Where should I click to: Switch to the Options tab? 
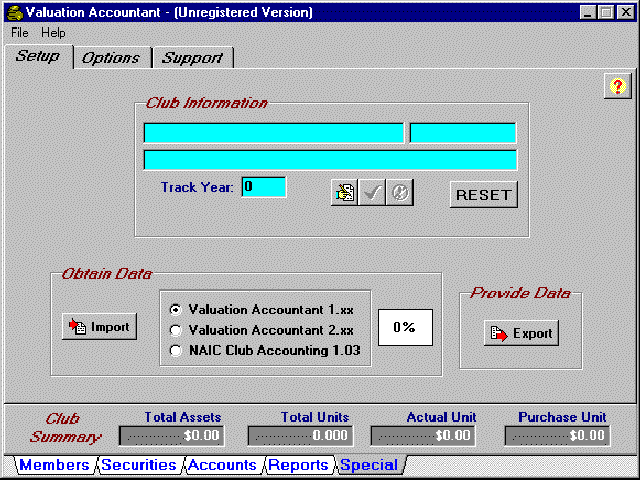111,58
